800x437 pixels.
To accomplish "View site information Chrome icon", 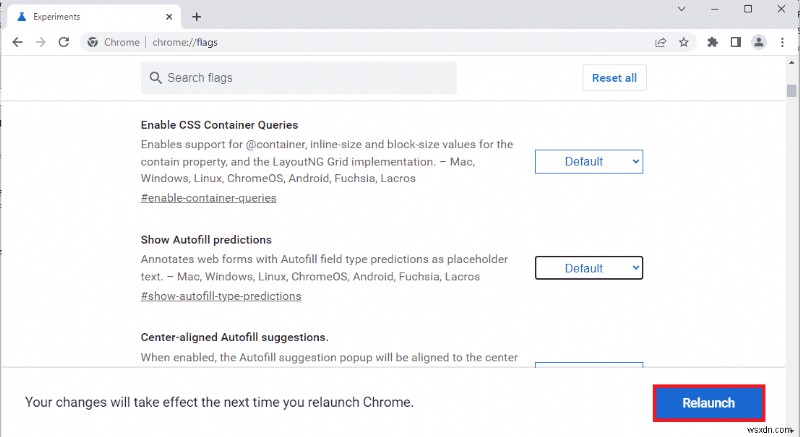I will 93,42.
